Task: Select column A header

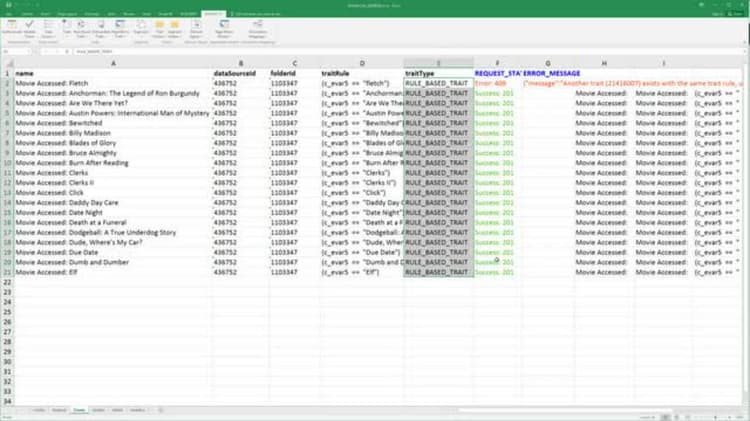Action: coord(113,63)
